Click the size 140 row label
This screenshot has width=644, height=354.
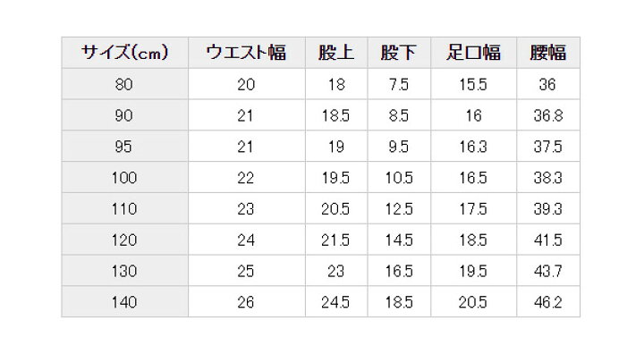(x=125, y=302)
